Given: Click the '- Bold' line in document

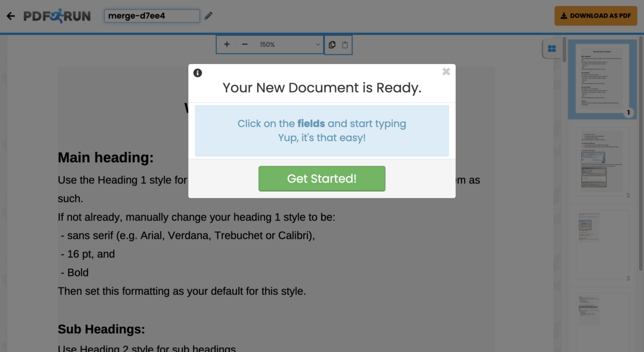Looking at the screenshot, I should [75, 273].
